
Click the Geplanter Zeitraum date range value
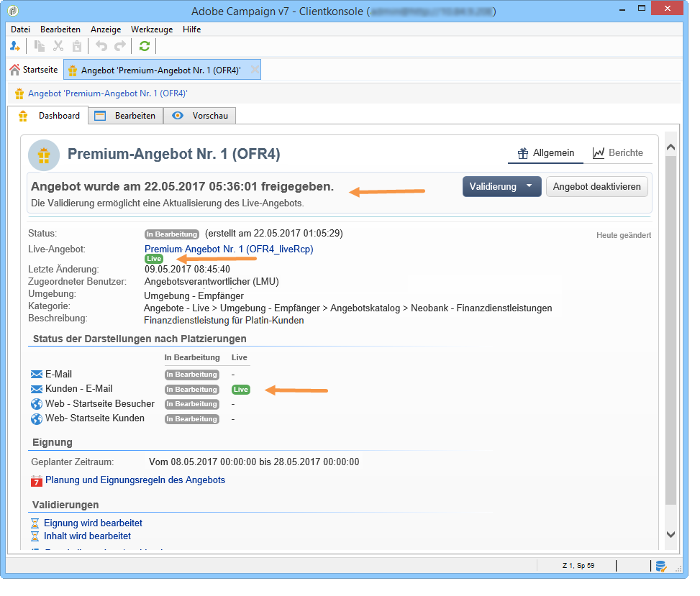click(x=254, y=462)
